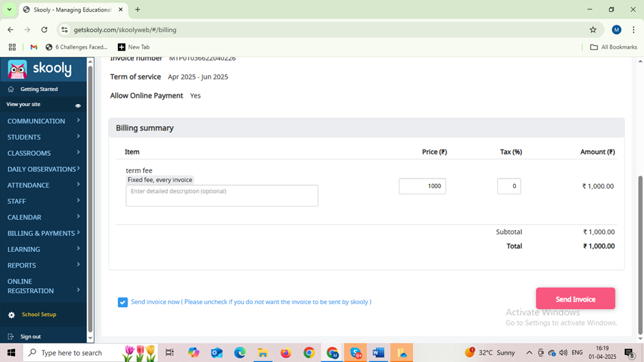Screen dimensions: 644x362
Task: View site information icon in address bar
Action: (64, 29)
